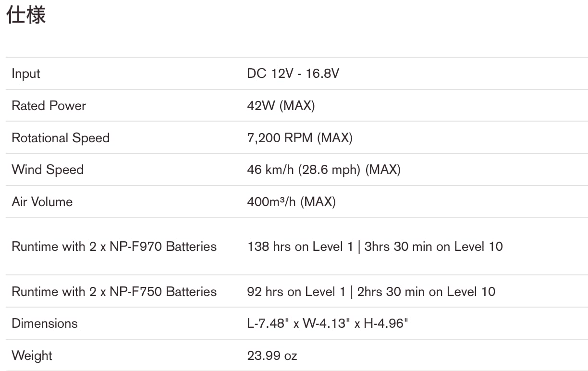The image size is (588, 371).
Task: Click the 92 hrs on Level 1 text
Action: [x=296, y=292]
